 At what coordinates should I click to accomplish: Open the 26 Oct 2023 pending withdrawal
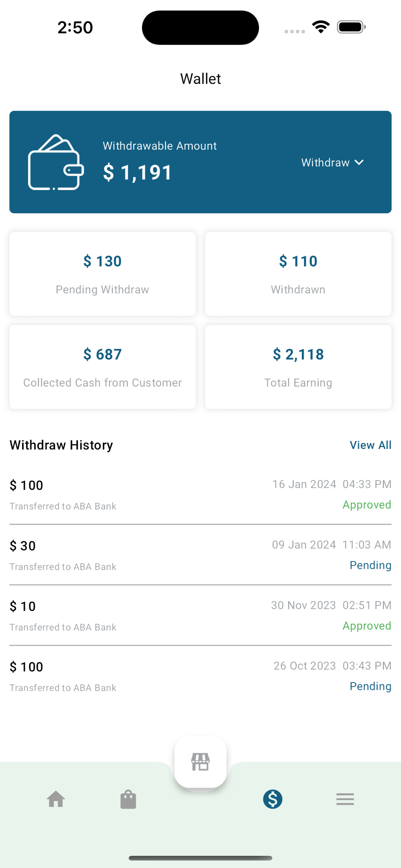click(200, 676)
